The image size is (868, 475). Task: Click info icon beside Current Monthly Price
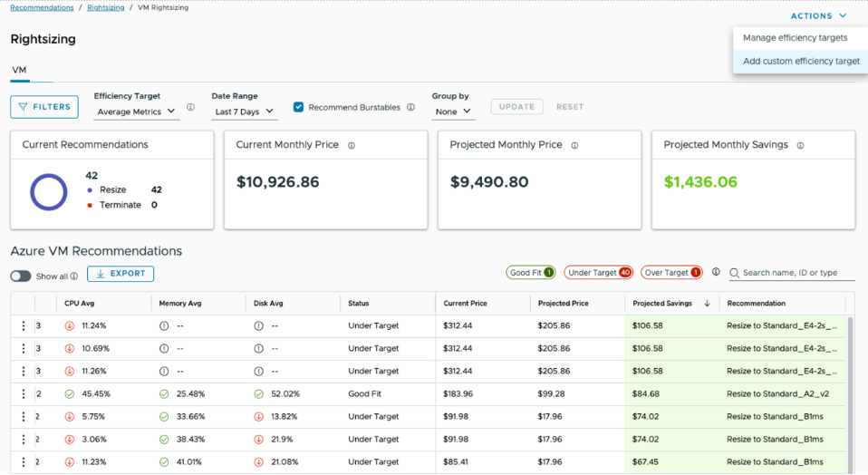[x=352, y=145]
